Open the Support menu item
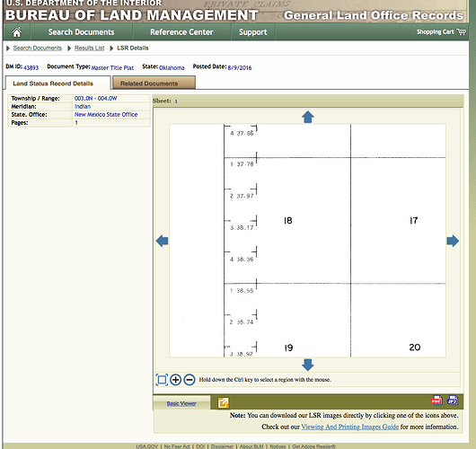Screen dimensions: 476x449 (253, 31)
